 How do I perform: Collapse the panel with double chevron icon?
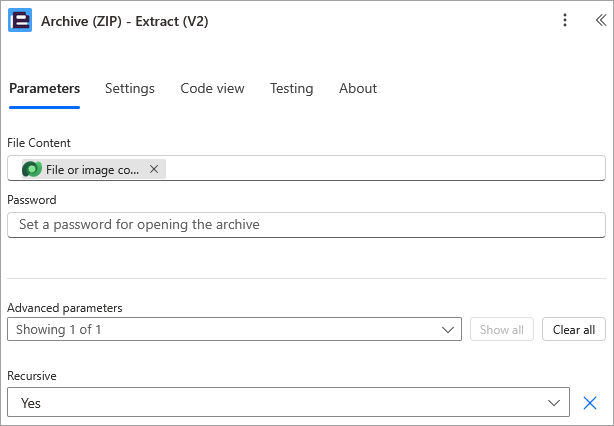[601, 20]
